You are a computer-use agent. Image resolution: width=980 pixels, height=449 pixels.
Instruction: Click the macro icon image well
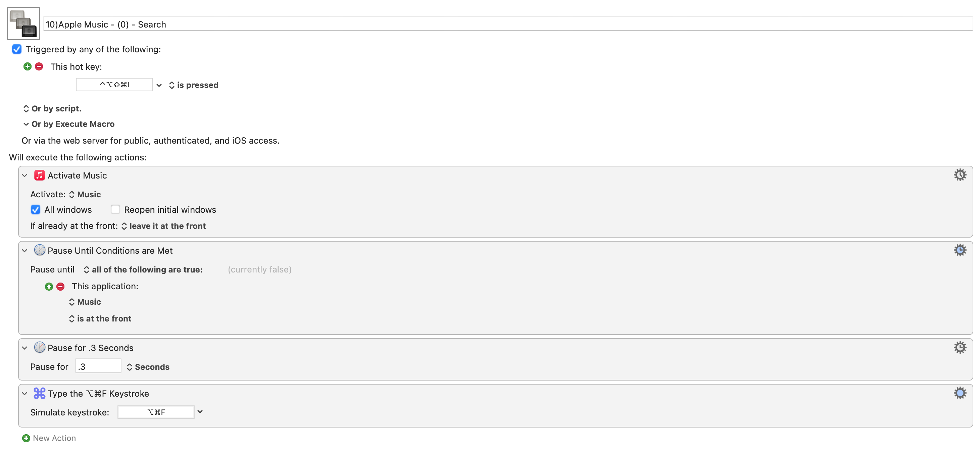pos(23,23)
